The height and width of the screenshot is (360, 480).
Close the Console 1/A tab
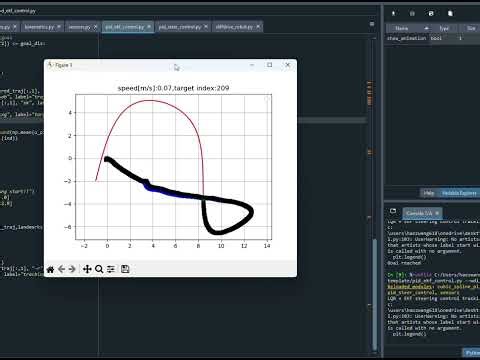click(x=437, y=213)
